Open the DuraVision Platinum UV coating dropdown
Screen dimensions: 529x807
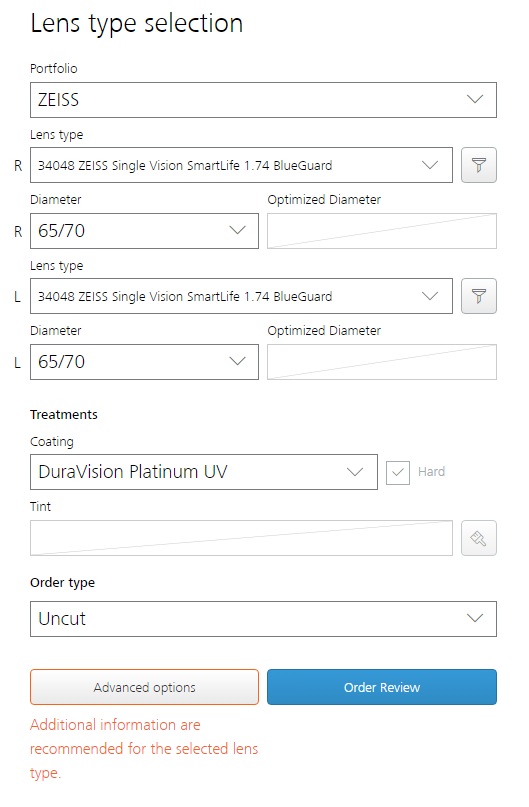point(204,472)
